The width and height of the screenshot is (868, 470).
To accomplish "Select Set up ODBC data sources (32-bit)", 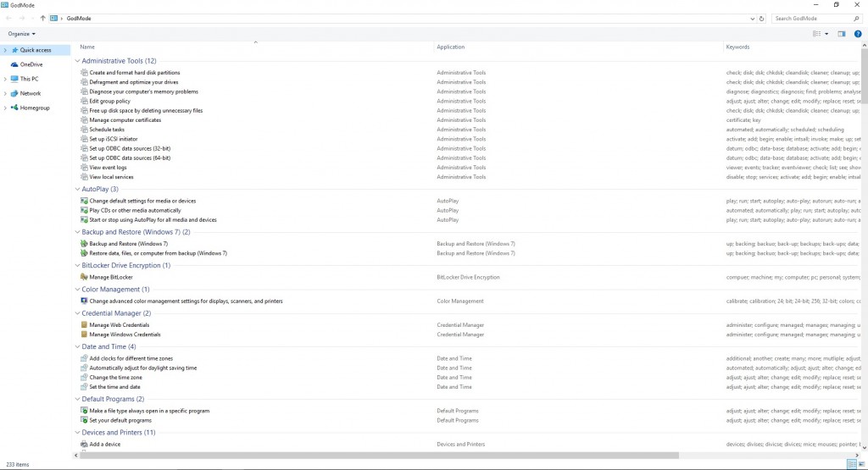I will pos(130,148).
